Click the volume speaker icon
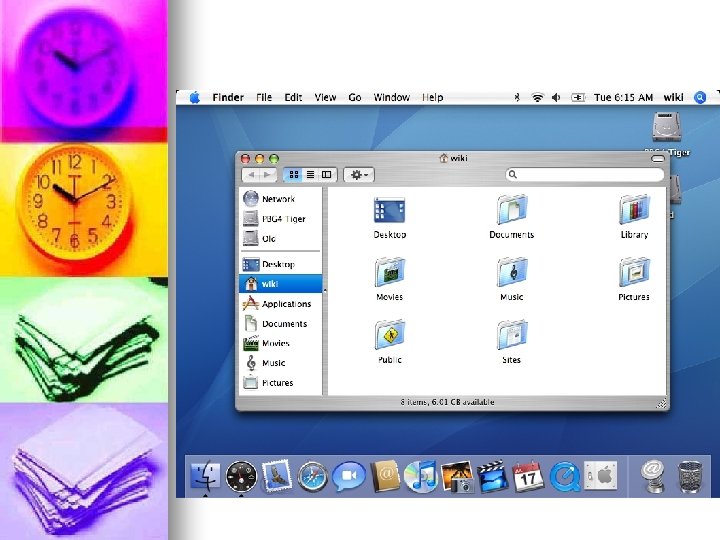Viewport: 720px width, 540px height. (x=556, y=97)
